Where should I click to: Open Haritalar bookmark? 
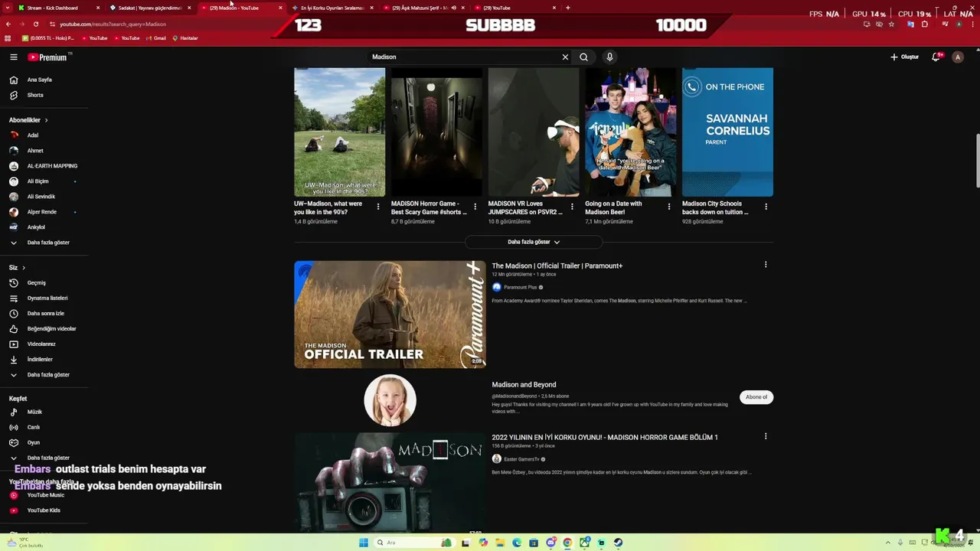pos(185,38)
